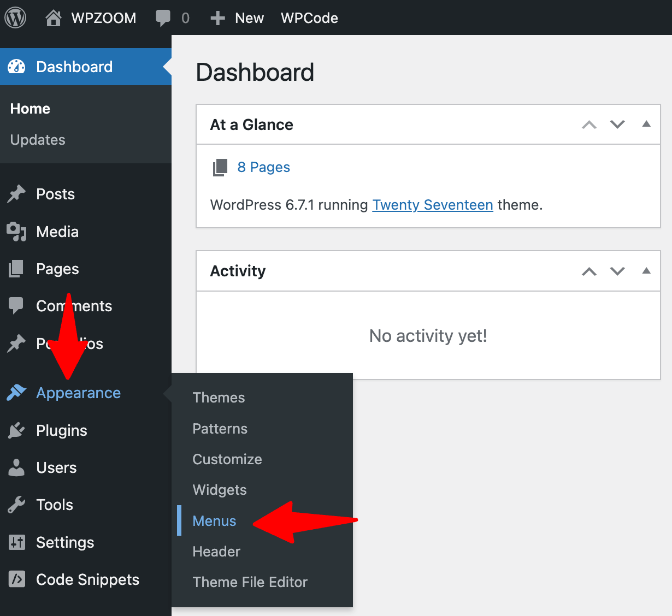Click the Settings sliders icon
This screenshot has height=616, width=672.
(16, 542)
